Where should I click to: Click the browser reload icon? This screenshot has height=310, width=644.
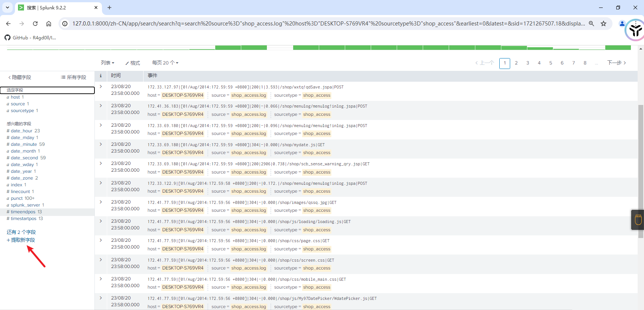click(35, 24)
